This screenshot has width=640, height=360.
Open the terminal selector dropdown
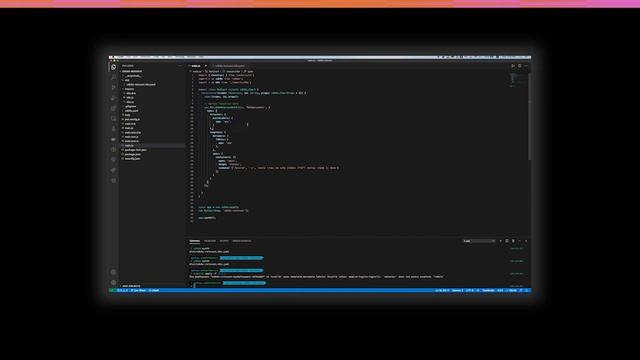coord(480,241)
